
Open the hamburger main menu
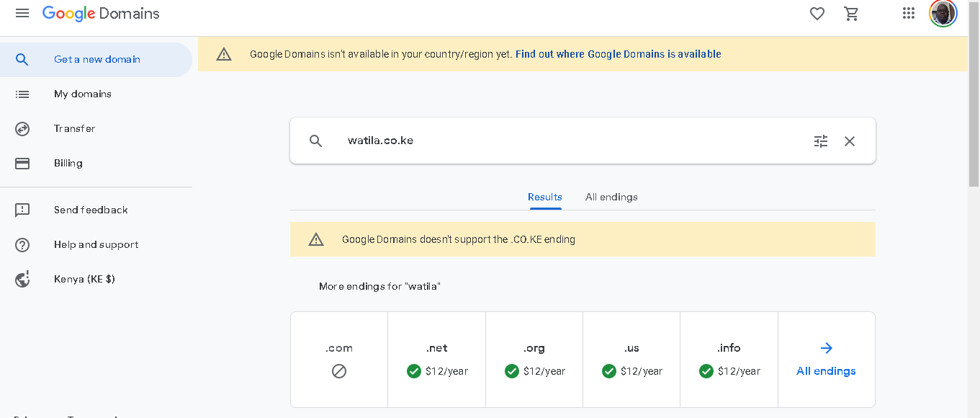[22, 13]
